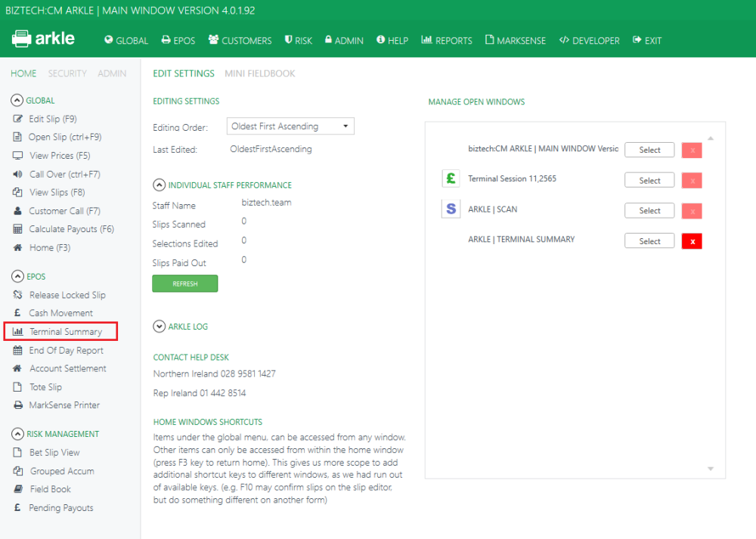This screenshot has height=539, width=756.
Task: Select the ARKLE TERMINAL SUMMARY window
Action: coord(649,240)
